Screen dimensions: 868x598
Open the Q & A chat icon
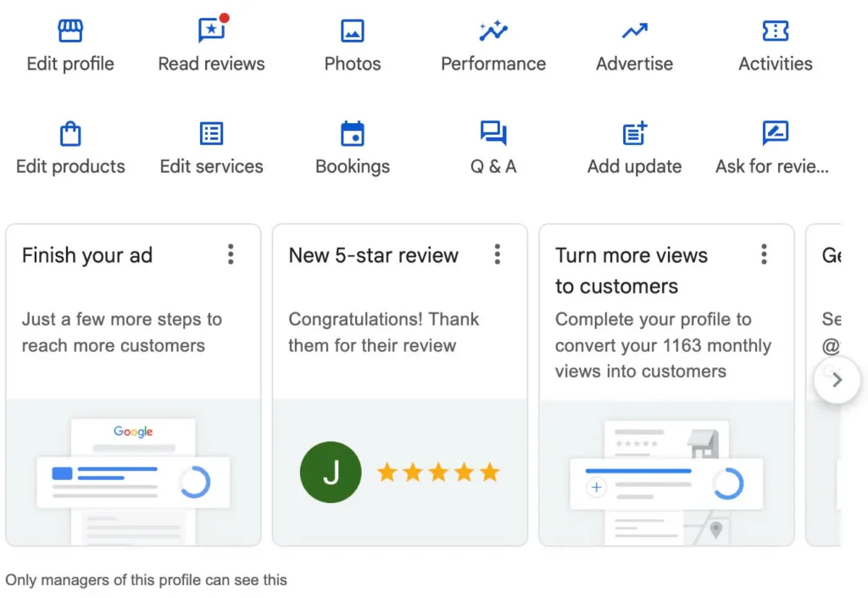coord(493,133)
